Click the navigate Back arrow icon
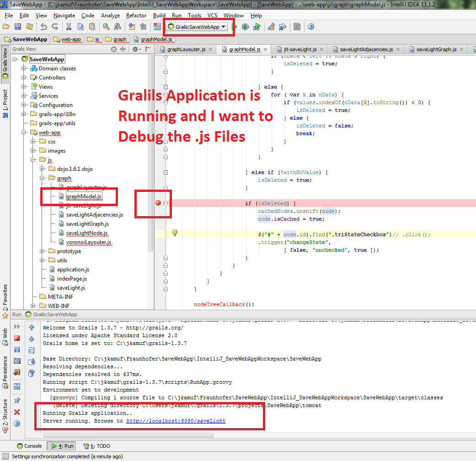The width and height of the screenshot is (476, 461). [131, 26]
